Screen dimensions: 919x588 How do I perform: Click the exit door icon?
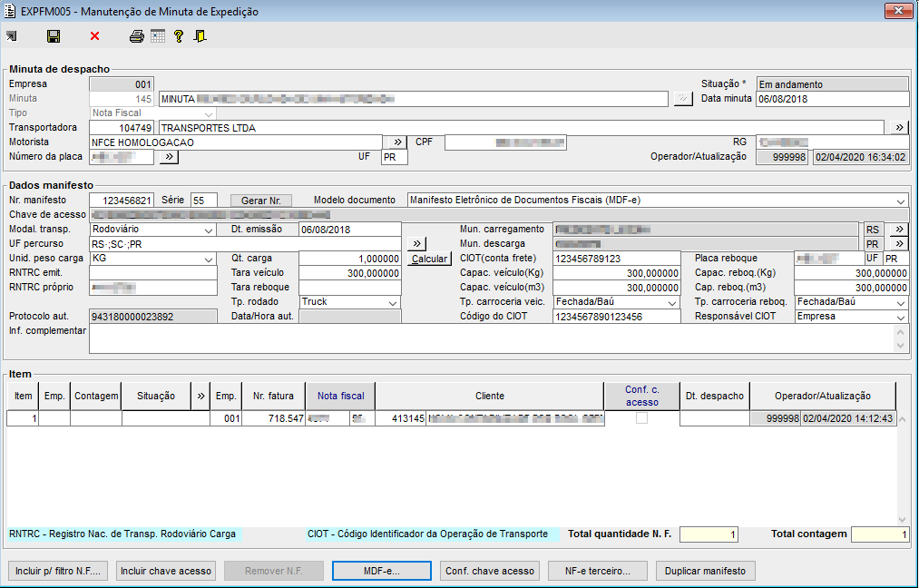click(200, 36)
